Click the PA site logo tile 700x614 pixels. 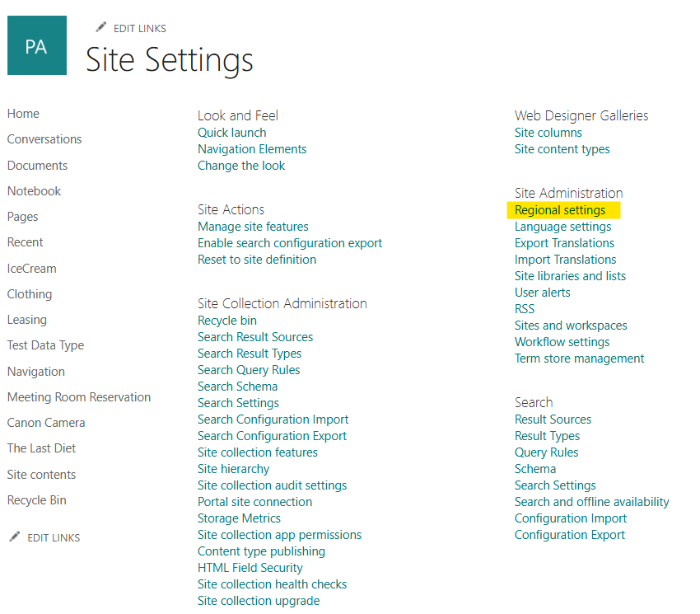click(x=37, y=45)
